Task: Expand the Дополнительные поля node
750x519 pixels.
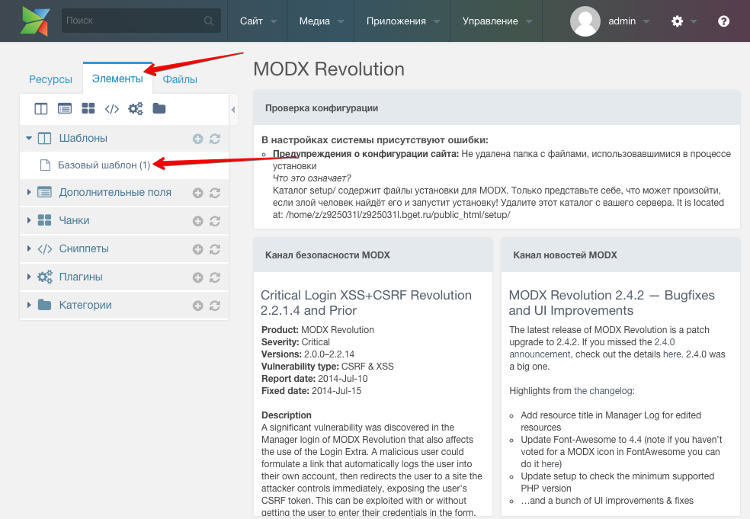Action: click(x=28, y=193)
